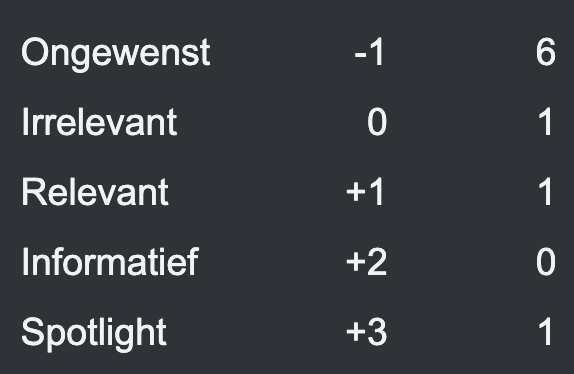
Task: Click the count 1 in Relevant row
Action: (x=545, y=192)
